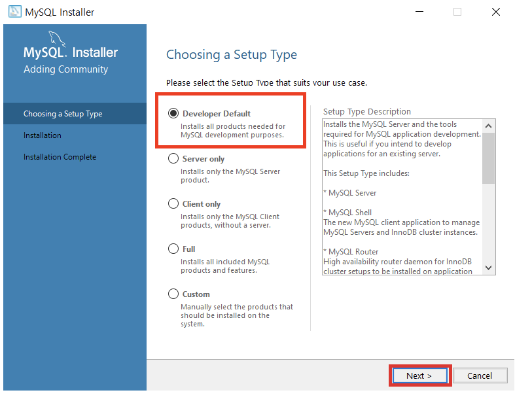The width and height of the screenshot is (532, 401).
Task: Click 'Installs all included MySQL products' text
Action: point(225,266)
